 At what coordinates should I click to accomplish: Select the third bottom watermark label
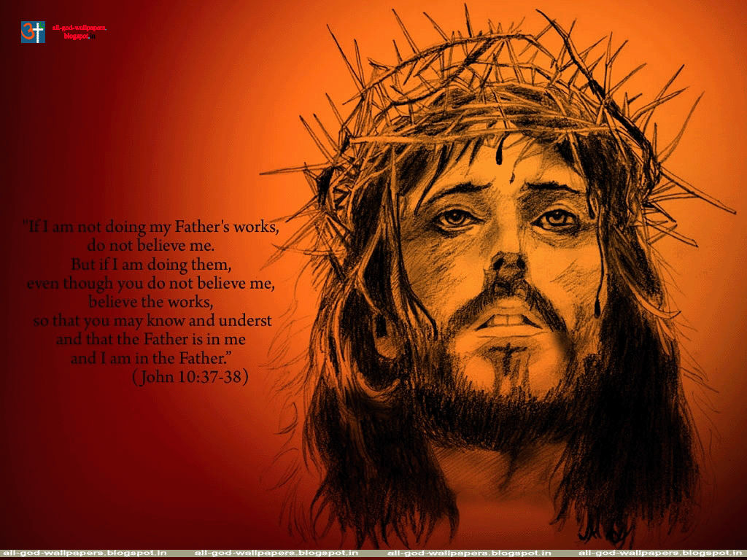tap(467, 552)
